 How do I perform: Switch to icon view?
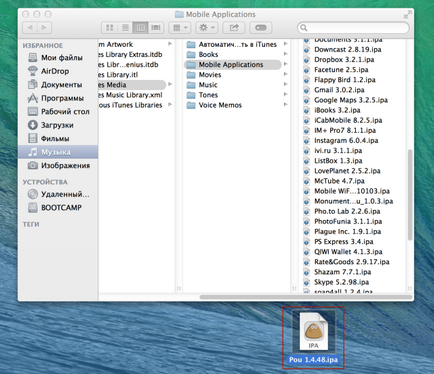coord(110,28)
